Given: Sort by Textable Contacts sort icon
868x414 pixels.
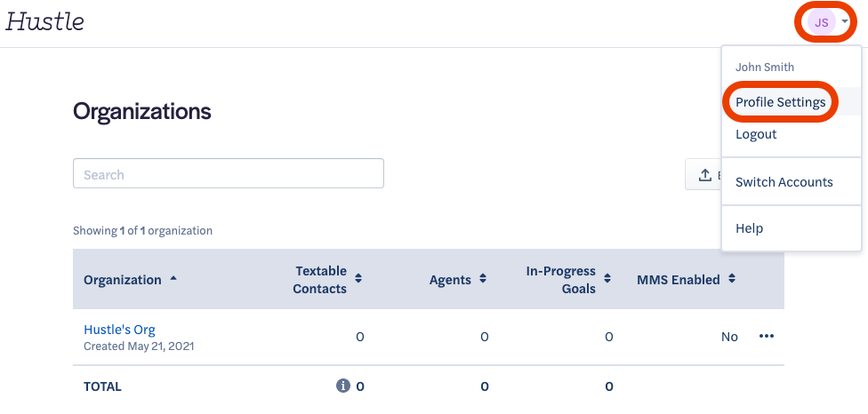Looking at the screenshot, I should pos(358,279).
